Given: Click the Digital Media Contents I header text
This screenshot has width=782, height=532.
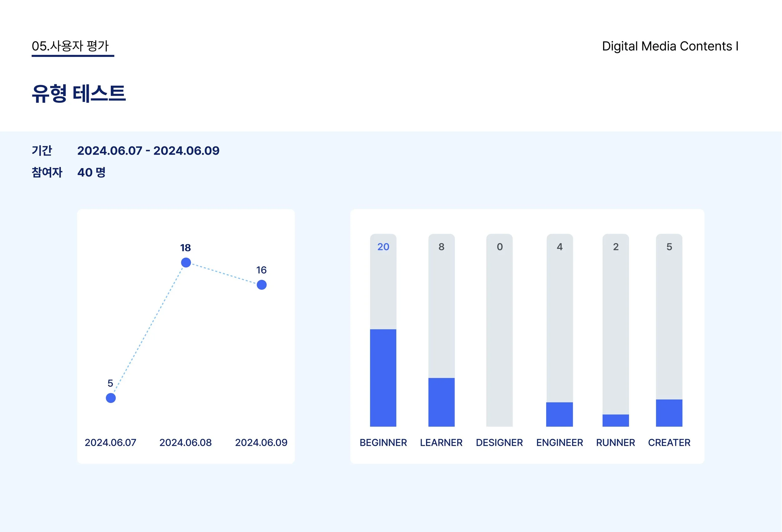Looking at the screenshot, I should coord(670,46).
